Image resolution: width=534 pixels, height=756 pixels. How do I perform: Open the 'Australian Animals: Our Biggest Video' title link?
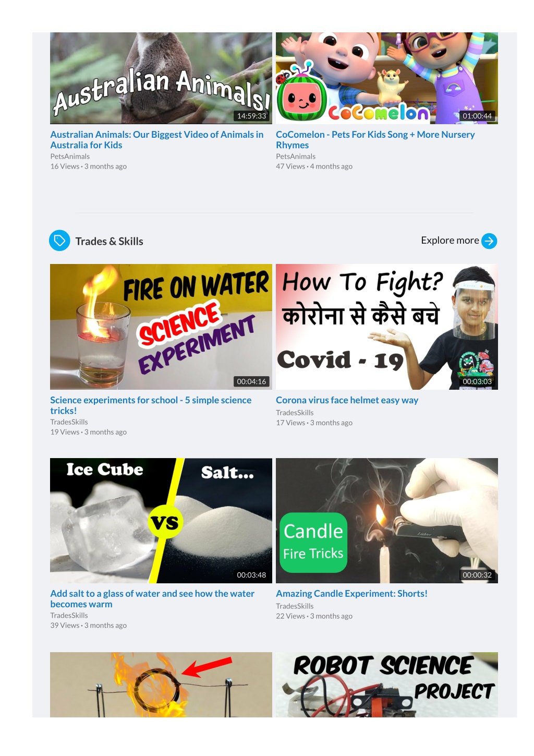tap(157, 140)
